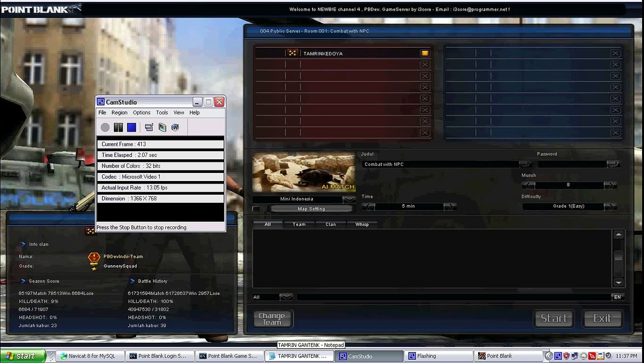Click CamStudio's Toggle View toolbar icon
Screen dimensions: 644x363
(x=149, y=128)
